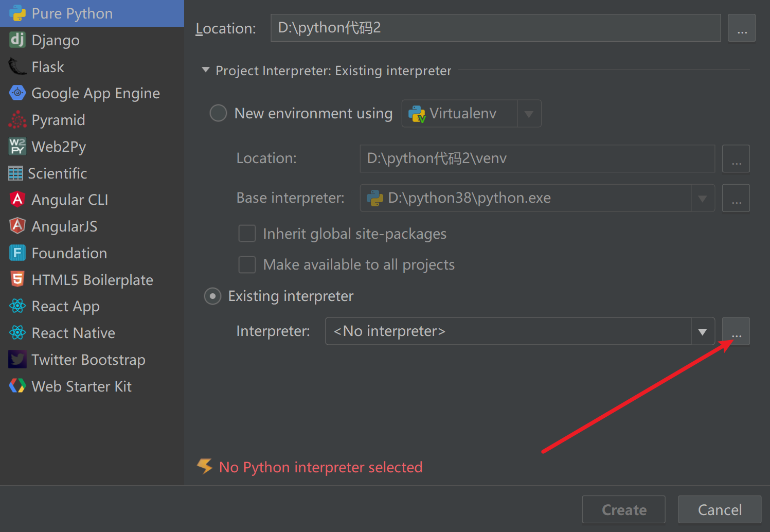
Task: Click the HTML5 Boilerplate shield icon
Action: pyautogui.click(x=17, y=279)
